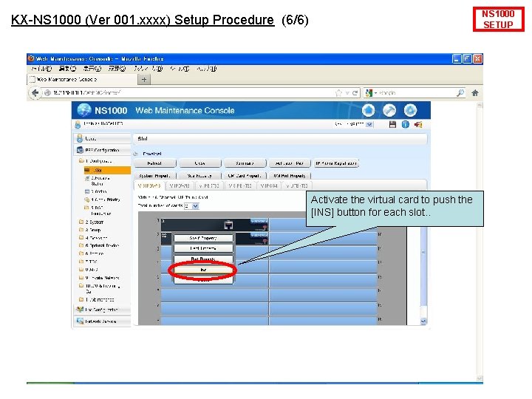Image resolution: width=532 pixels, height=399 pixels.
Task: Reload the page in Firefox
Action: 355,92
